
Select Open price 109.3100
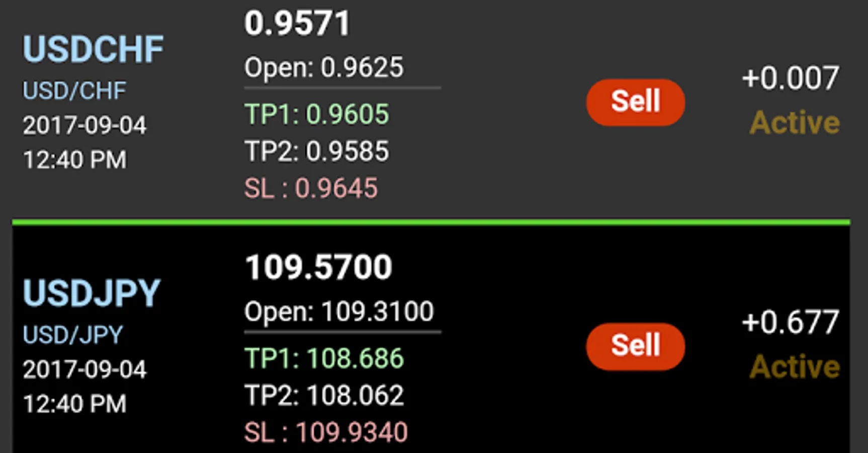[x=339, y=312]
